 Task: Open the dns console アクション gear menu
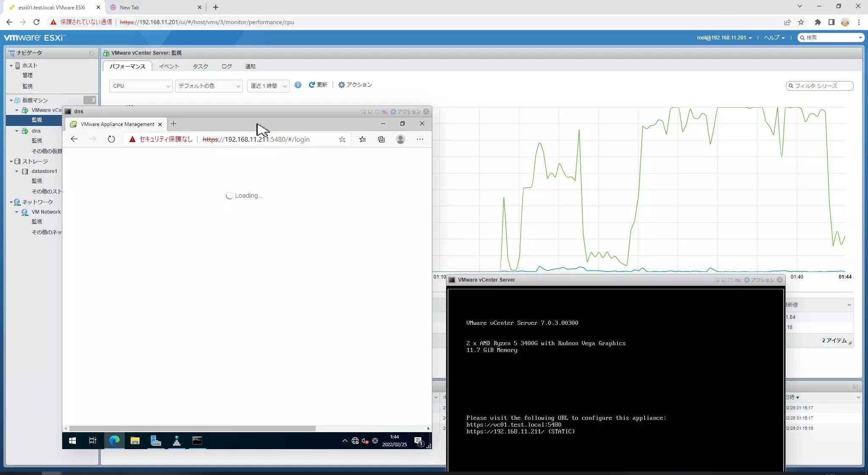[406, 112]
